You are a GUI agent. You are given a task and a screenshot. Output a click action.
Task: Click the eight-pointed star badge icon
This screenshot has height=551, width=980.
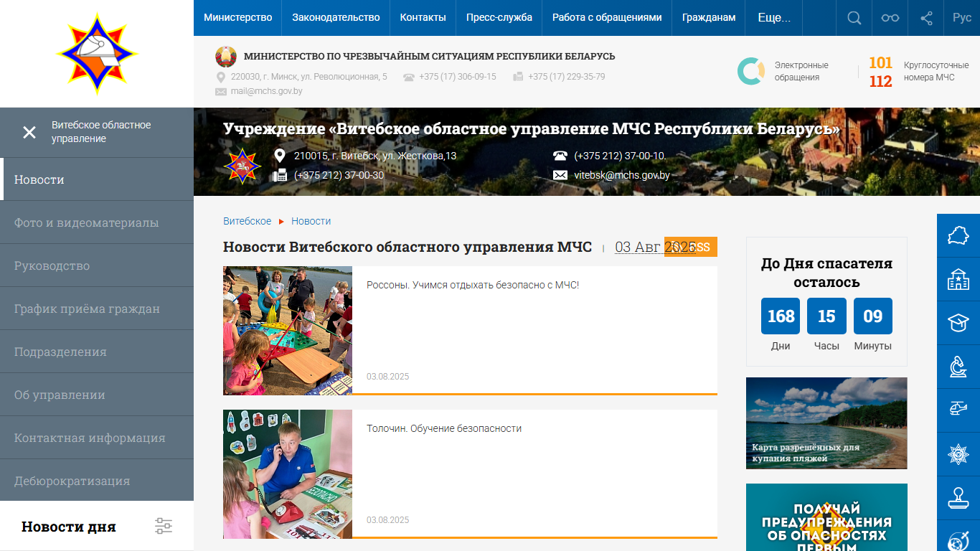(x=958, y=454)
